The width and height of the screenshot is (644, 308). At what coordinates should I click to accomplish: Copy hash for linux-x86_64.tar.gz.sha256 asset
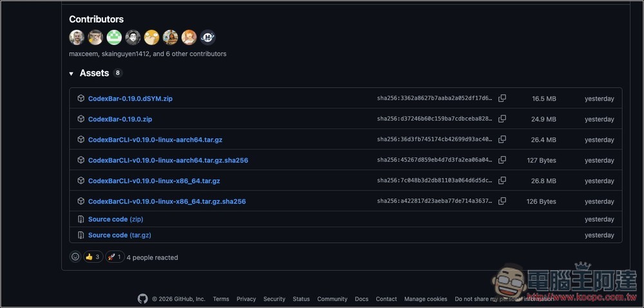click(502, 202)
